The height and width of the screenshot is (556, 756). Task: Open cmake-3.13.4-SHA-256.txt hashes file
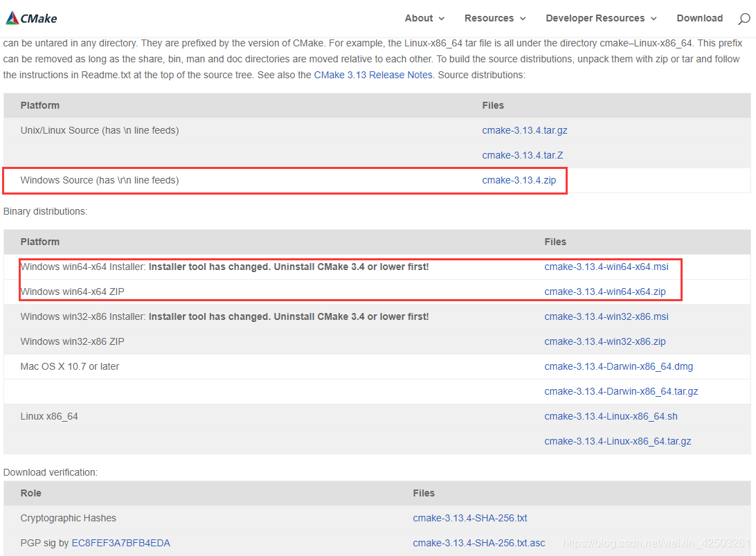[470, 519]
